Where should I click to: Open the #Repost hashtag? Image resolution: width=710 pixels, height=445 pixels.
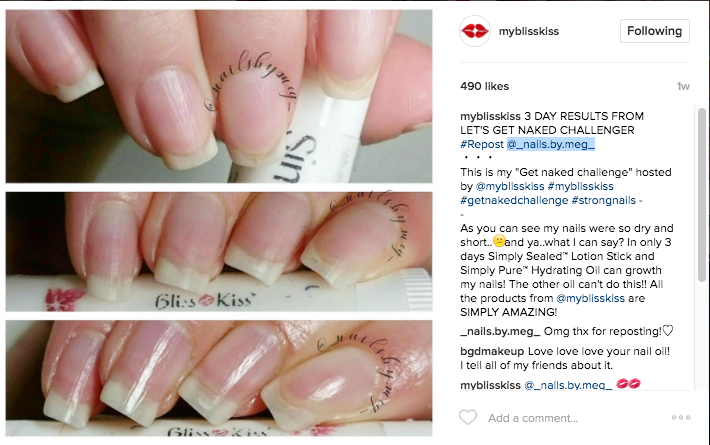(482, 144)
